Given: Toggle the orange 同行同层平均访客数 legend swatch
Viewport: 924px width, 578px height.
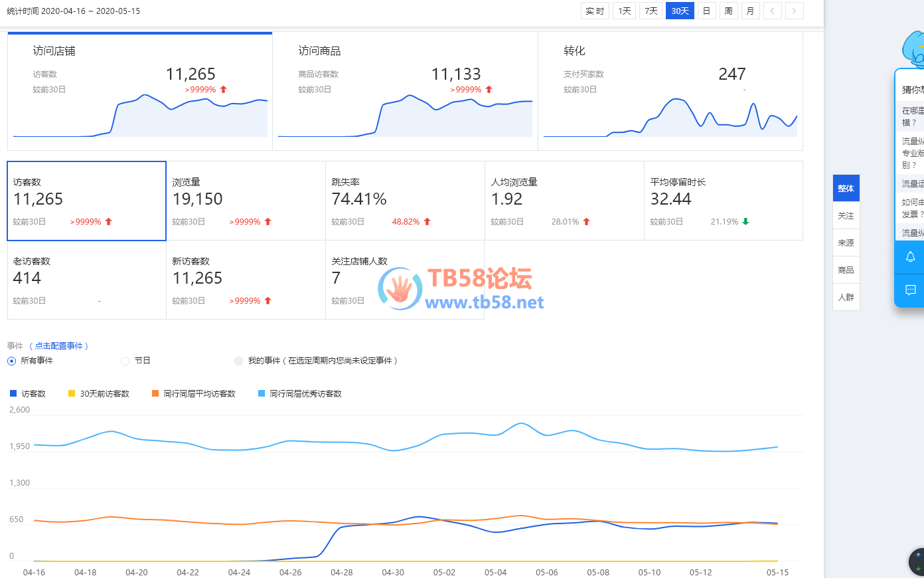Looking at the screenshot, I should point(155,394).
